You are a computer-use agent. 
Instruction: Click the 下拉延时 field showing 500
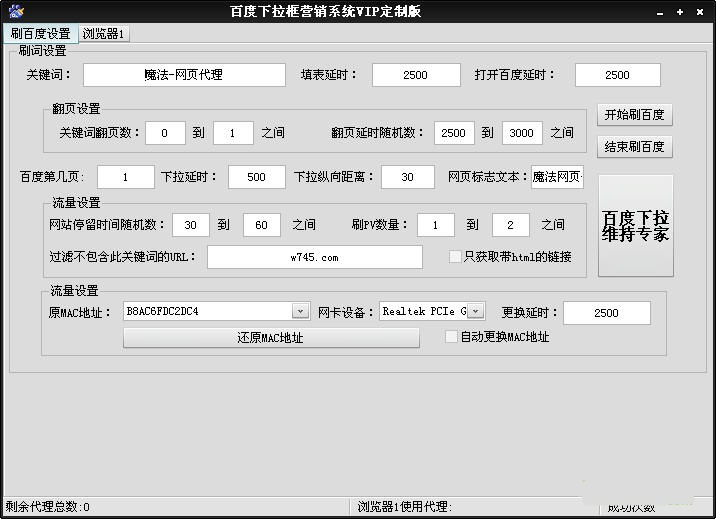click(257, 177)
